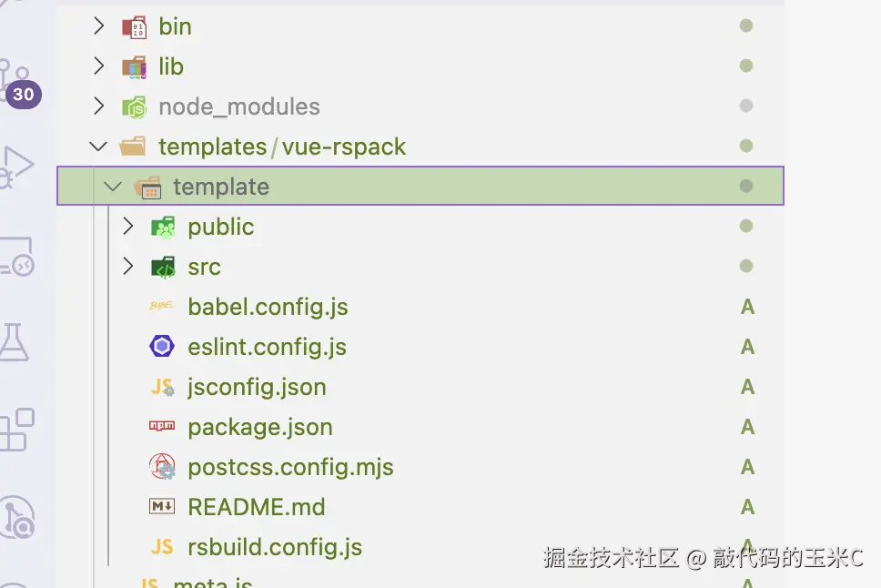Image resolution: width=881 pixels, height=588 pixels.
Task: Click the npm icon beside package.json
Action: pyautogui.click(x=161, y=427)
